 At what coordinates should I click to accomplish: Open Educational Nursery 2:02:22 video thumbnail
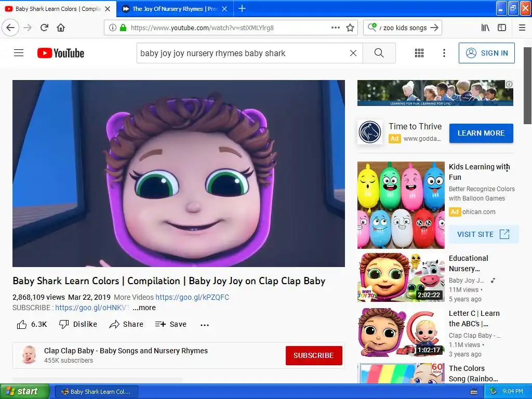coord(401,277)
